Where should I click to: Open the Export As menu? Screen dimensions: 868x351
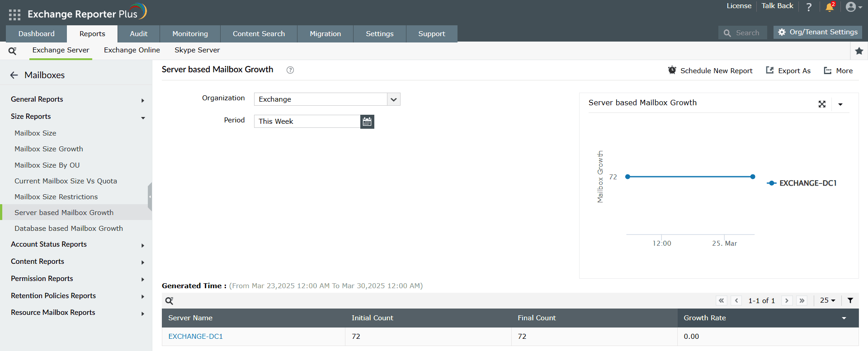(788, 70)
